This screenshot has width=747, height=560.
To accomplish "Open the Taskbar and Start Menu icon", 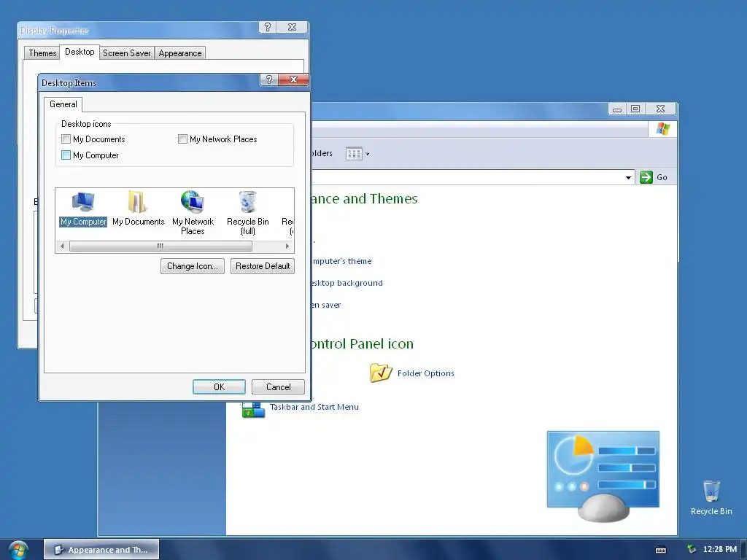I will 253,410.
